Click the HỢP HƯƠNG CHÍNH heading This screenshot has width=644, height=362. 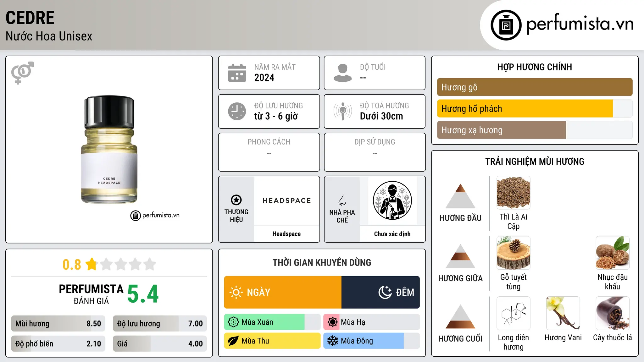(535, 67)
